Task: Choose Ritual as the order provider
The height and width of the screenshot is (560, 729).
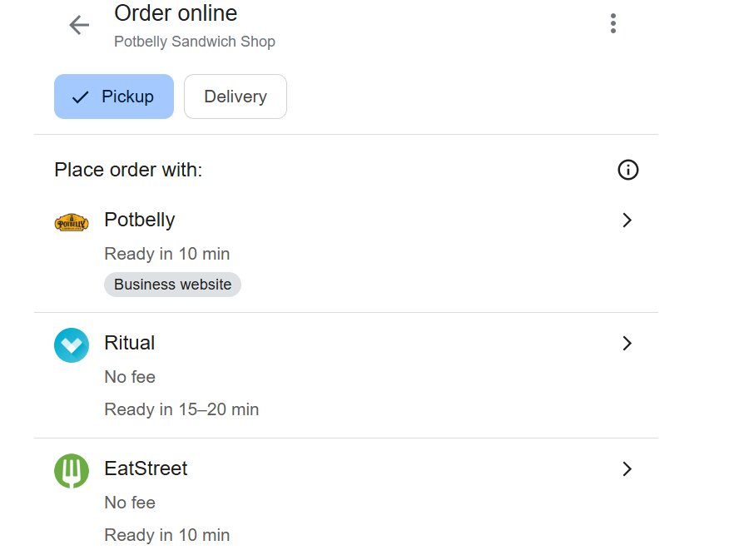Action: 130,344
